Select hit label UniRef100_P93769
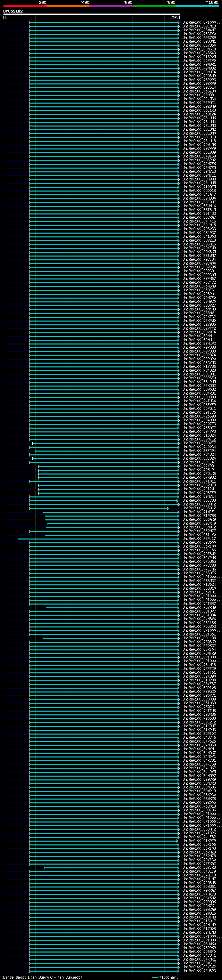This screenshot has height=980, width=222. click(199, 38)
